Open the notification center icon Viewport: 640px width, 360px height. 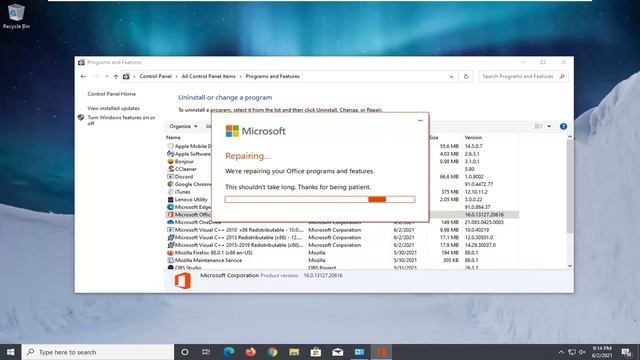pos(626,352)
